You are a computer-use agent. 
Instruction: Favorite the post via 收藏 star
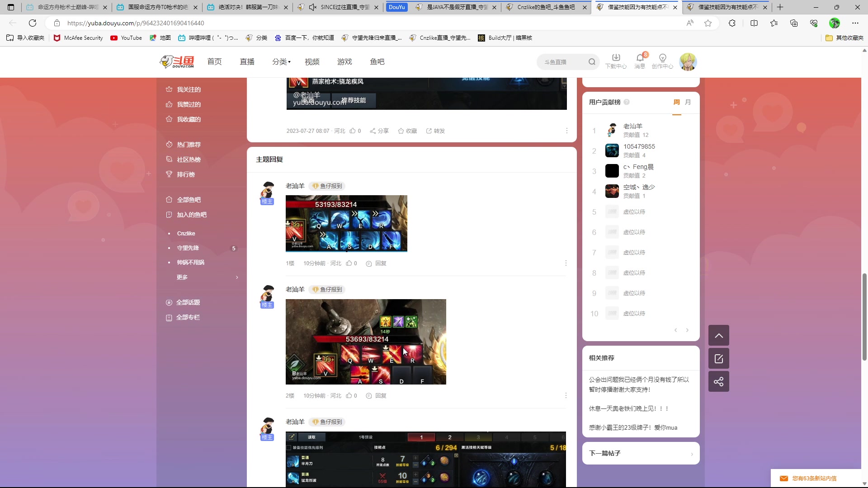[407, 131]
